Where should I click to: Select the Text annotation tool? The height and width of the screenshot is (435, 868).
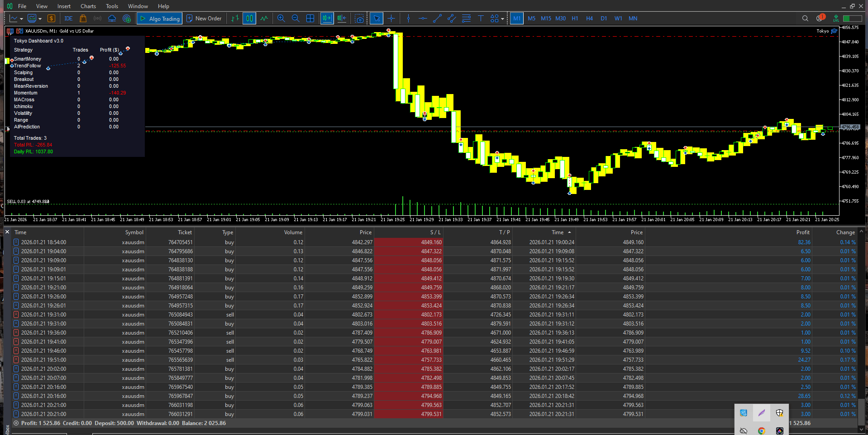(481, 18)
